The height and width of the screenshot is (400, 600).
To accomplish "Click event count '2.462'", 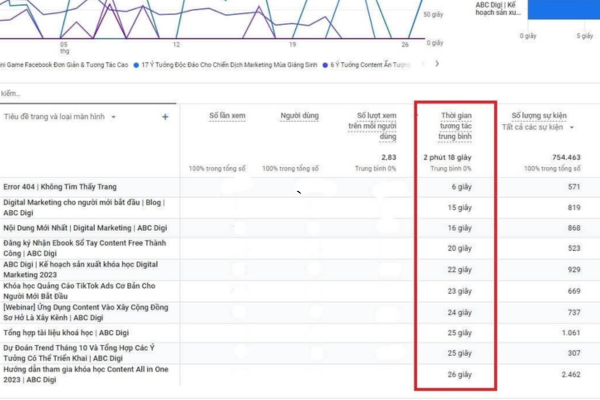I will point(571,374).
